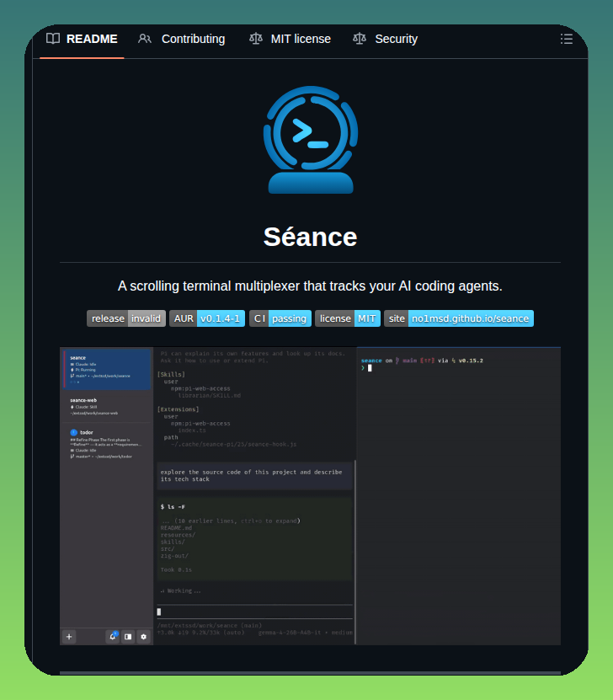This screenshot has height=700, width=613.
Task: Select the seance session in the sidebar
Action: tap(107, 370)
